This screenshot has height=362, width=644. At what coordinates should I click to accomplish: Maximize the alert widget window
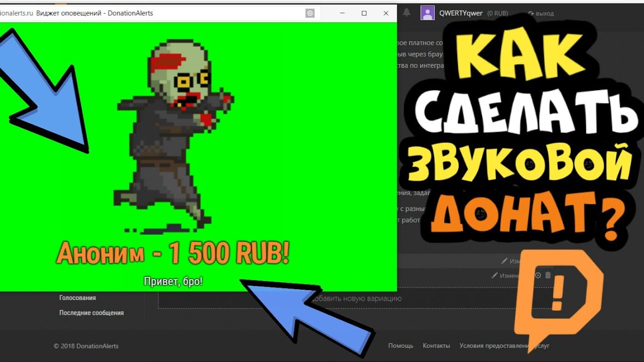coord(364,14)
